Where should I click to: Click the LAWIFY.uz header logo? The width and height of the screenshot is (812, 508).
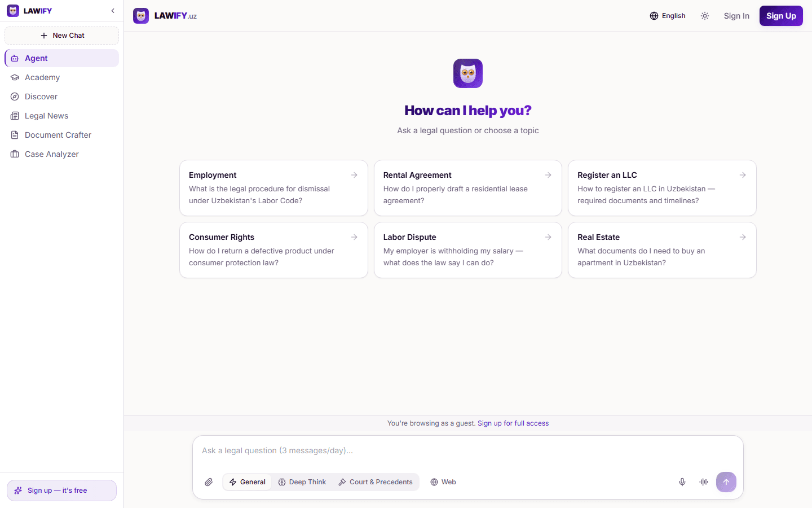tap(165, 16)
